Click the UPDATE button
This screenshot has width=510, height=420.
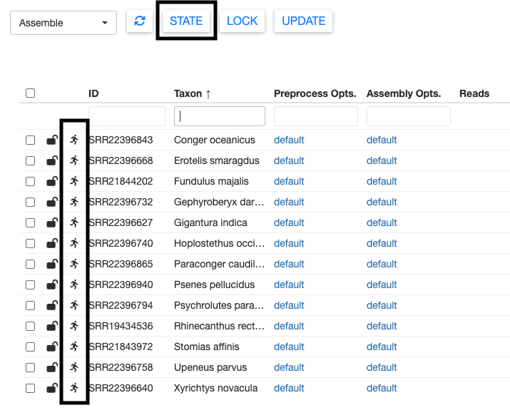303,21
